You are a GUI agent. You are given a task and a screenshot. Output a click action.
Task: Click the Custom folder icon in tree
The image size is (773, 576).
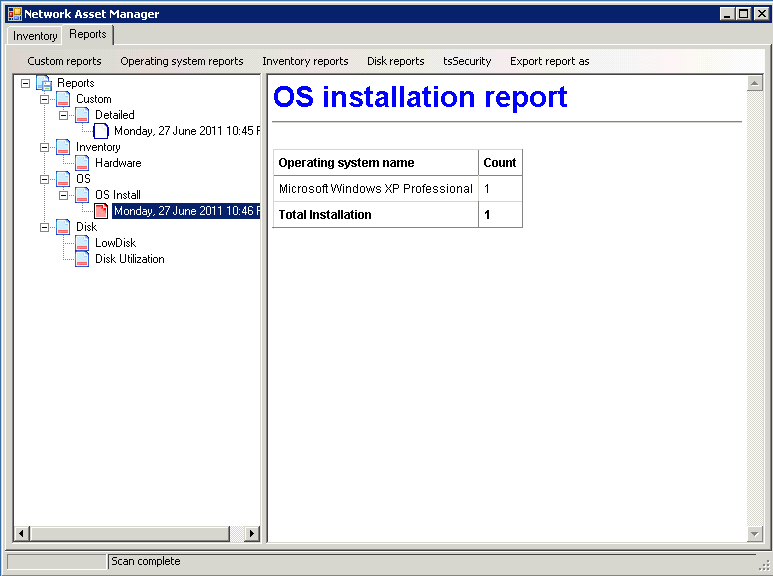[63, 99]
